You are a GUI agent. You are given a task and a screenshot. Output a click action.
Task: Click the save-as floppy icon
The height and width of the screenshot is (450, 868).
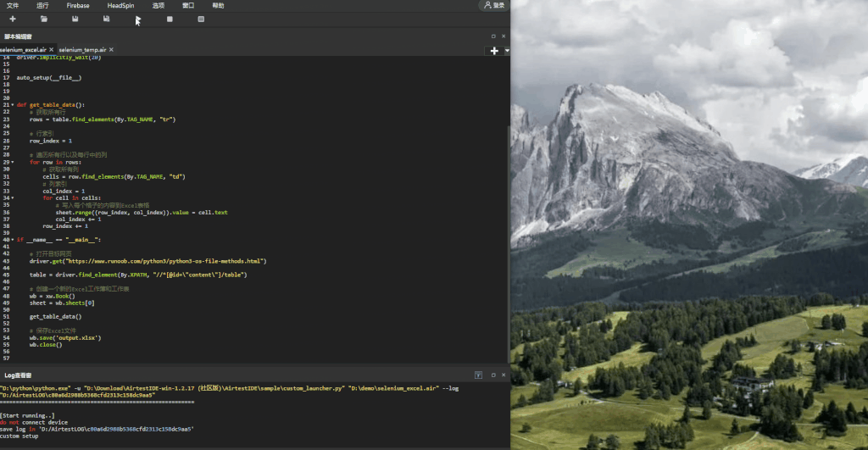[x=106, y=19]
